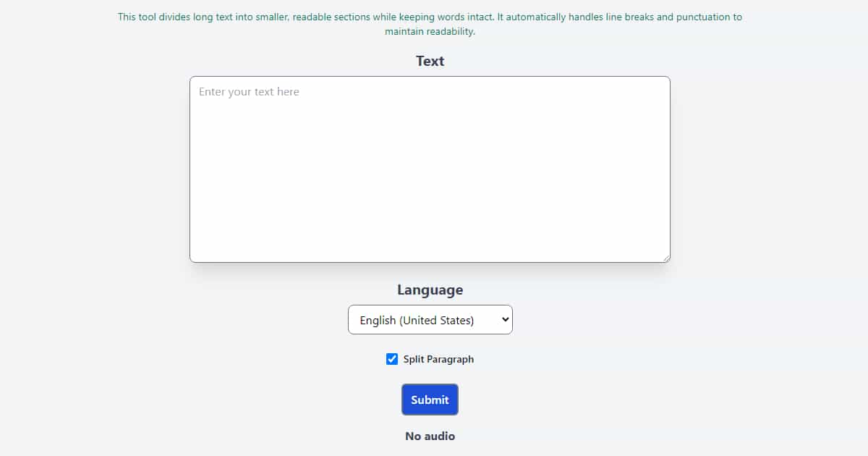Click the word "punctuation" in the description
This screenshot has width=868, height=456.
pos(703,17)
